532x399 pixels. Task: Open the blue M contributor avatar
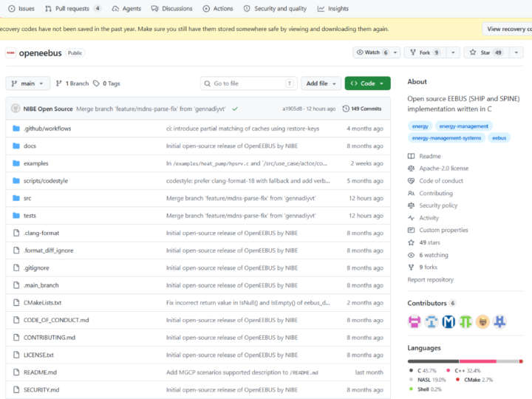pos(449,321)
